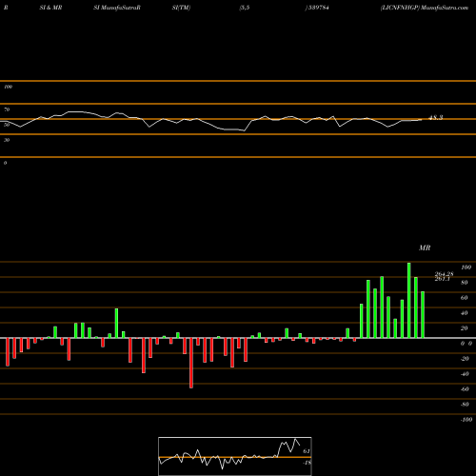Click the MR scale label -20
476x476 pixels.
(x=465, y=359)
